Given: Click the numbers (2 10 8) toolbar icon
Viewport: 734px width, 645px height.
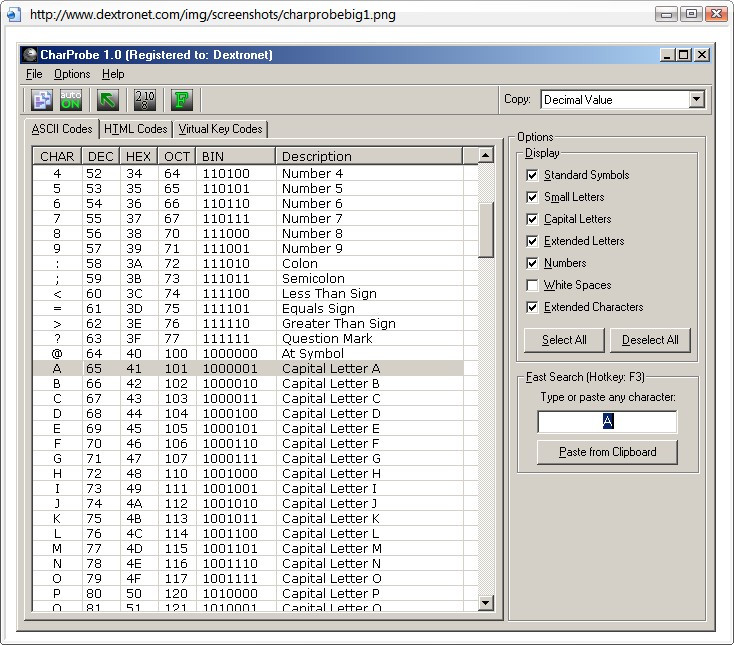Looking at the screenshot, I should [144, 100].
